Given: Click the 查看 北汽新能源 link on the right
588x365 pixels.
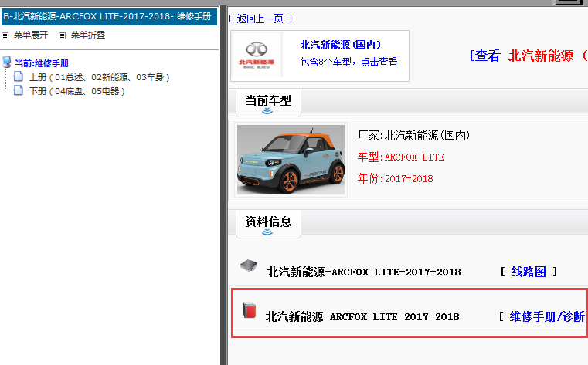Looking at the screenshot, I should (x=529, y=56).
